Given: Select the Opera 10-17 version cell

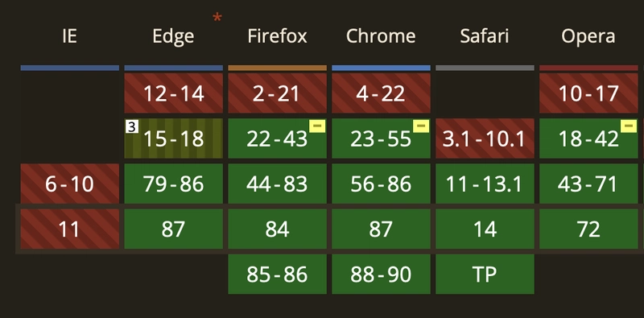Looking at the screenshot, I should pyautogui.click(x=588, y=93).
